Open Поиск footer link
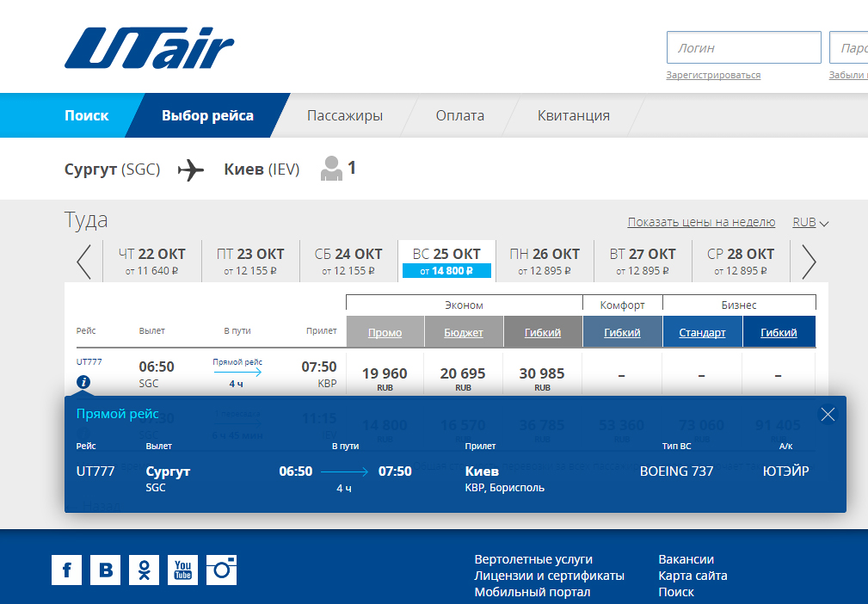This screenshot has width=868, height=604. click(676, 592)
